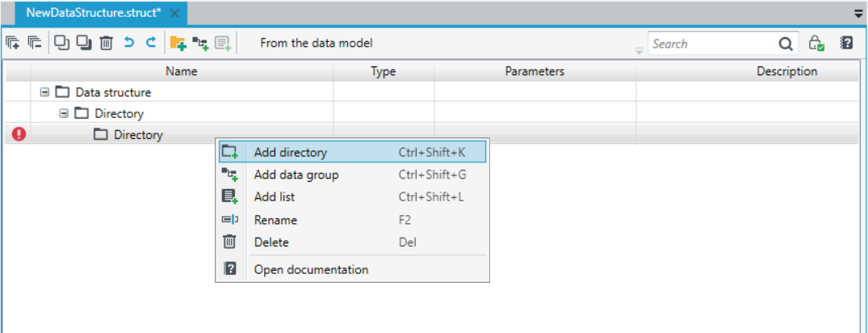Click the Parameters column header

pos(535,71)
